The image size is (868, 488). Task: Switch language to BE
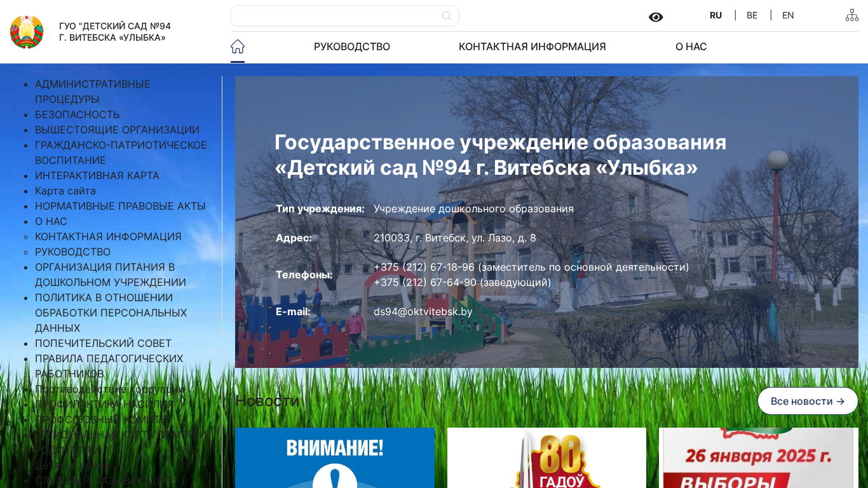pyautogui.click(x=752, y=15)
